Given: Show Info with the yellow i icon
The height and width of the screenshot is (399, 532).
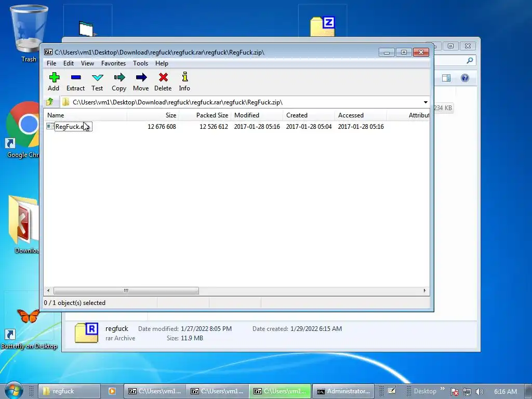Looking at the screenshot, I should pos(184,77).
